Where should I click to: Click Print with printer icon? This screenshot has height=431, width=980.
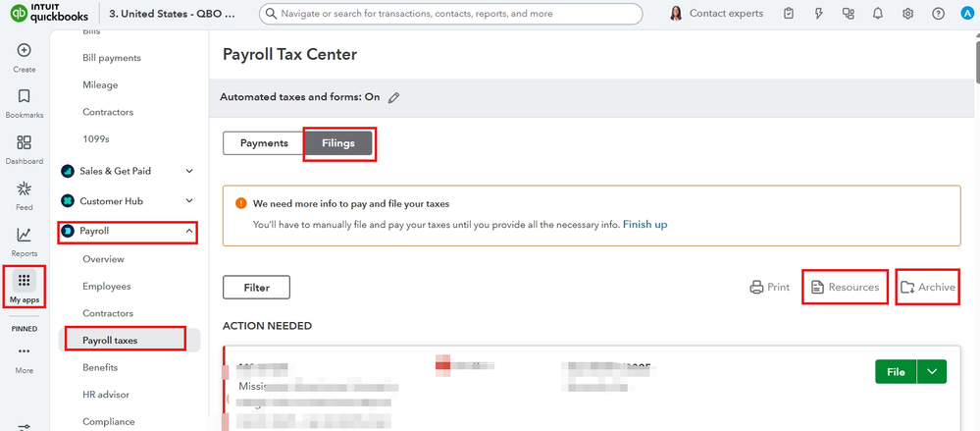[x=769, y=287]
